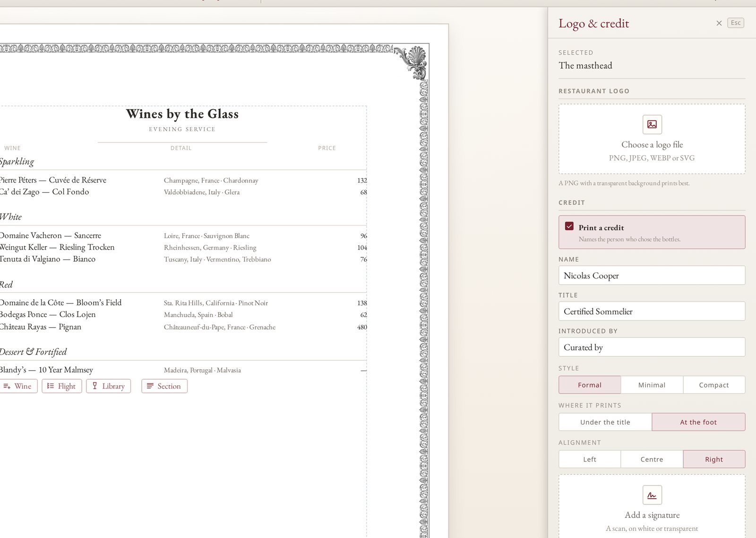Edit the Introduced by field

[x=652, y=347]
